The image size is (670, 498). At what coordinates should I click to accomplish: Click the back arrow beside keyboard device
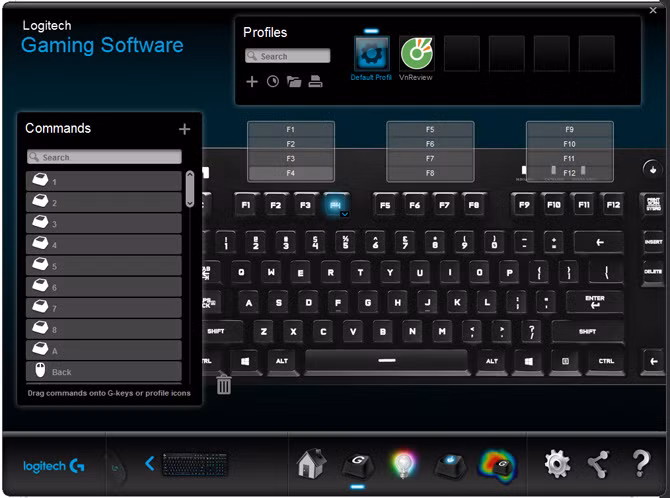(150, 463)
